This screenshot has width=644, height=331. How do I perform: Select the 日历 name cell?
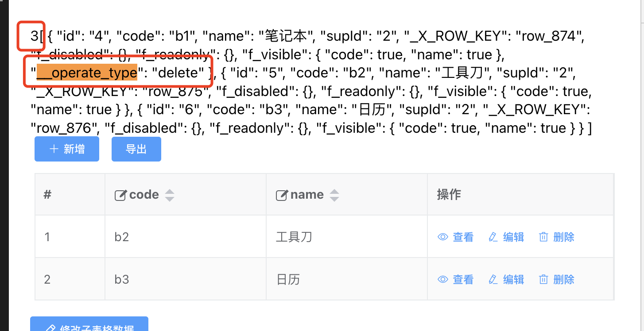click(288, 280)
